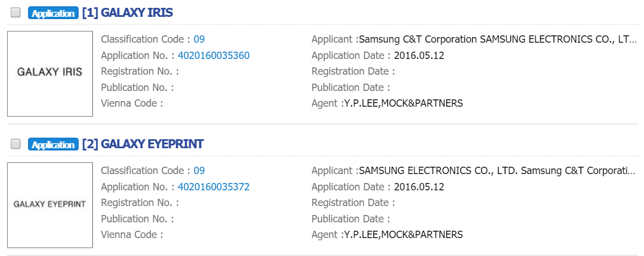Click the agent name under GALAXY IRIS

point(403,103)
